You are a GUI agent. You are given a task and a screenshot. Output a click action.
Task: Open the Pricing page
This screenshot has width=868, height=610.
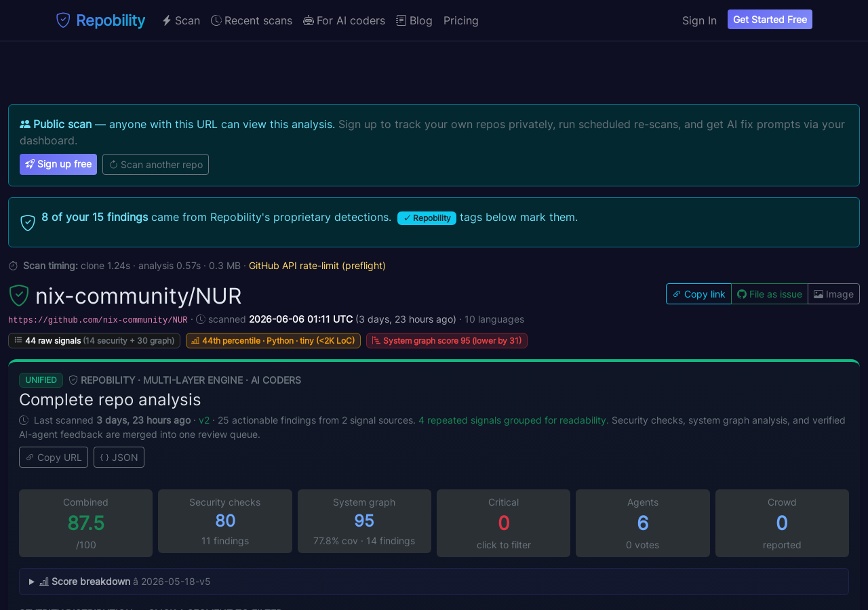pyautogui.click(x=461, y=20)
